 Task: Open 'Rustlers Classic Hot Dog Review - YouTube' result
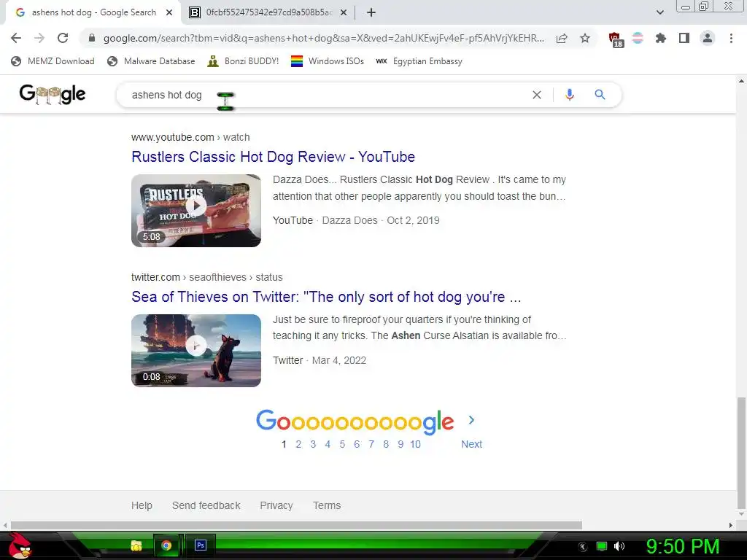click(x=273, y=157)
